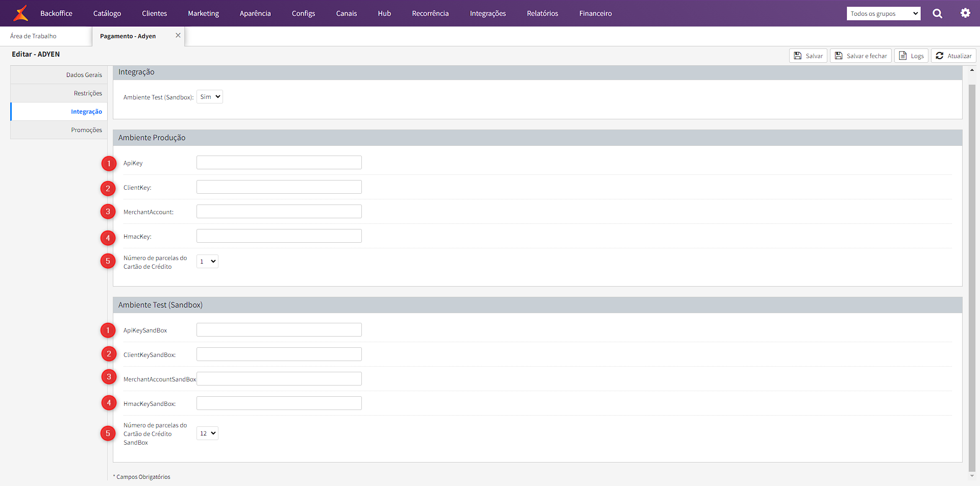Open the Marketing menu

(x=203, y=13)
